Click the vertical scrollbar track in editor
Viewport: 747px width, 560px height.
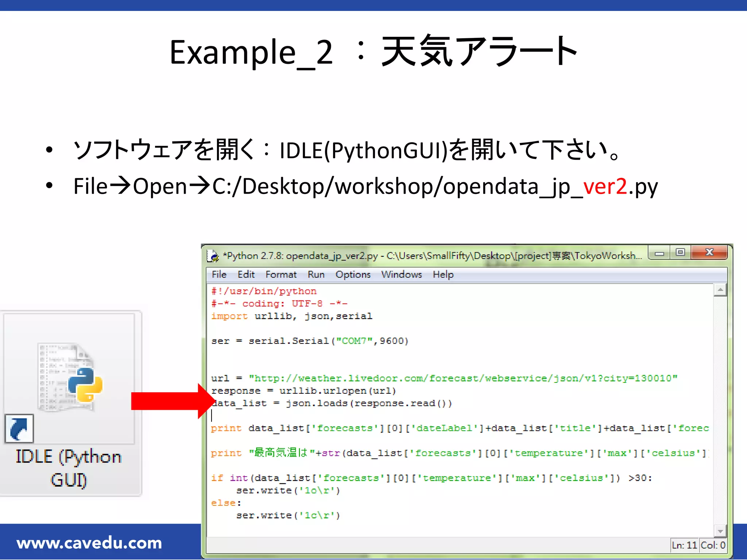tap(720, 411)
